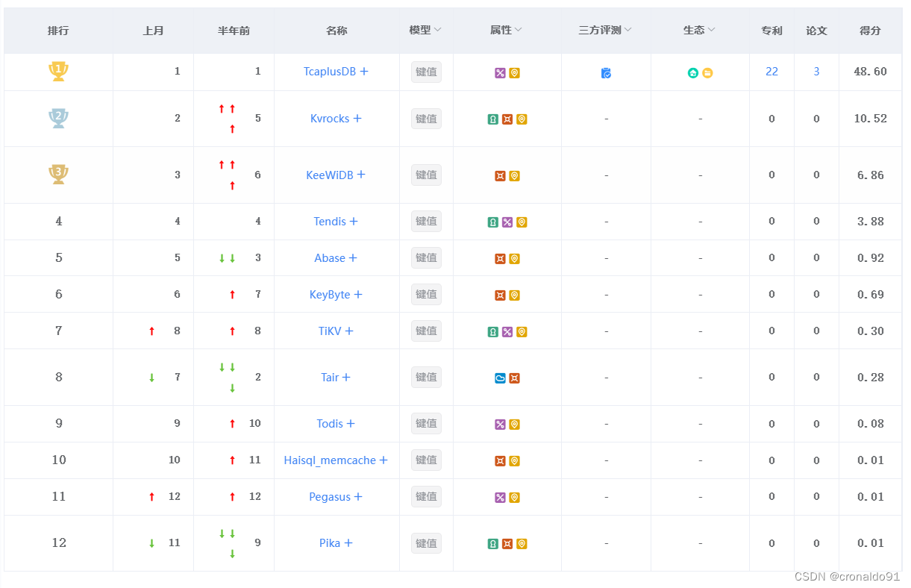Click the yellow pin icon in Kvrocks row
Viewport: 911px width, 588px height.
tap(522, 119)
